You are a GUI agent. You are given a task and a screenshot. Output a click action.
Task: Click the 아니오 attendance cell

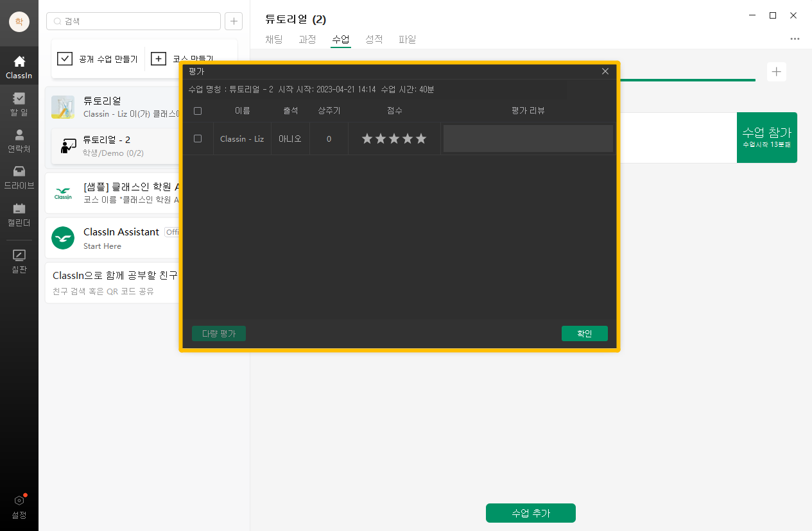point(290,139)
